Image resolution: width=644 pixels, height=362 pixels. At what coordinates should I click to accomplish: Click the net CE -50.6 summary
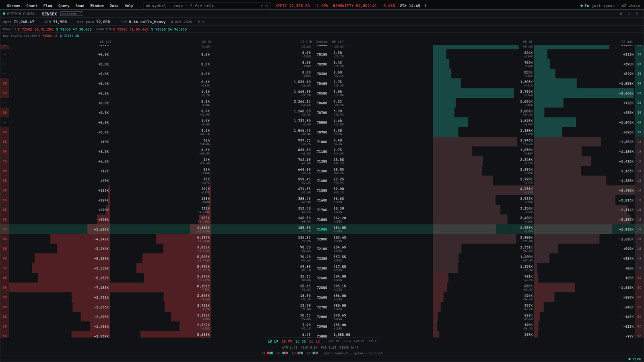(x=339, y=341)
